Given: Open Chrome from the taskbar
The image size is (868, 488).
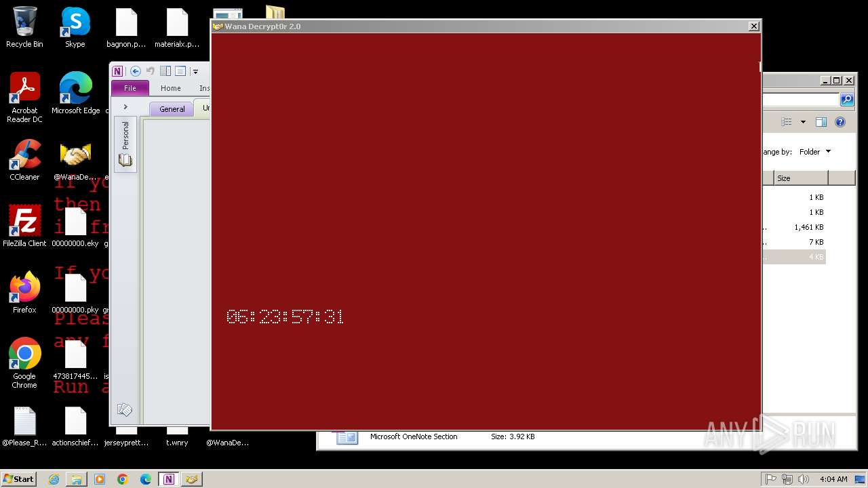Looking at the screenshot, I should click(x=123, y=479).
